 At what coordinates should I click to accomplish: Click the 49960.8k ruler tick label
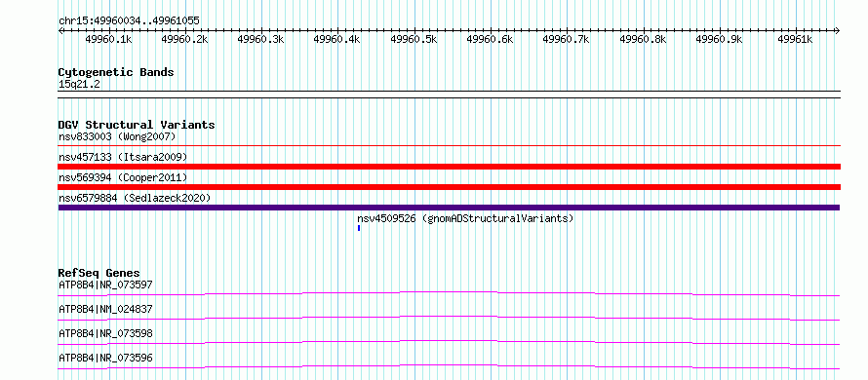[x=643, y=39]
